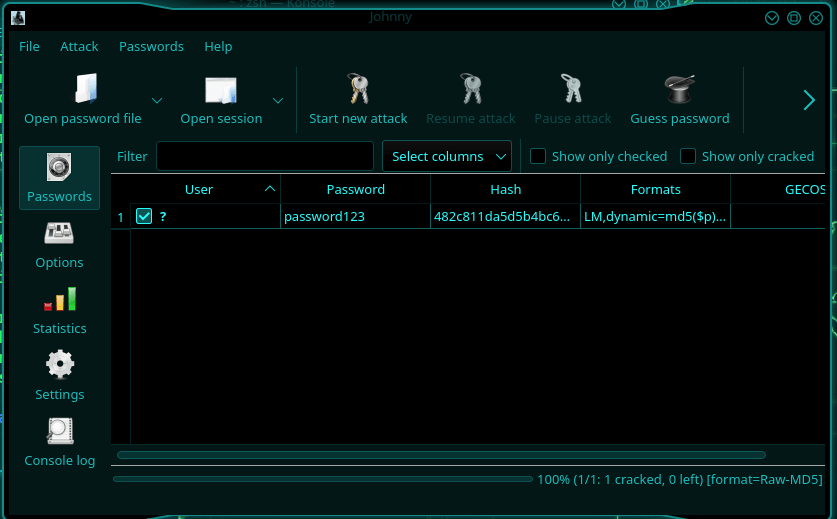Start a new attack with keys icon
This screenshot has width=837, height=519.
(358, 90)
